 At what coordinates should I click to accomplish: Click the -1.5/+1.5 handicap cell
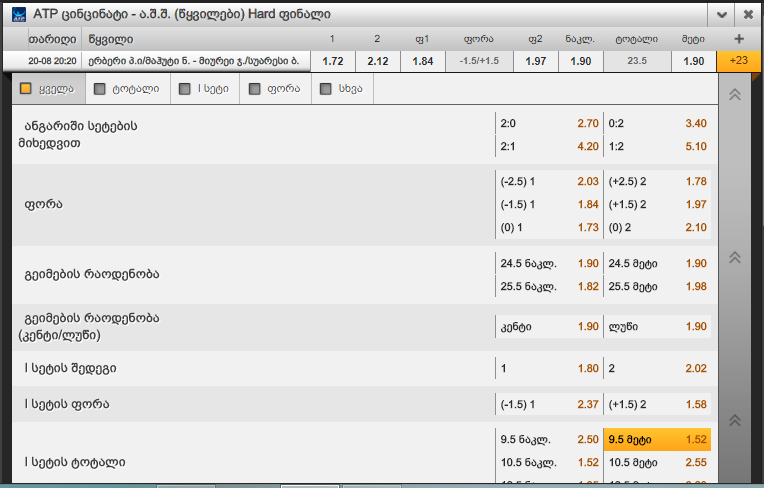click(479, 61)
